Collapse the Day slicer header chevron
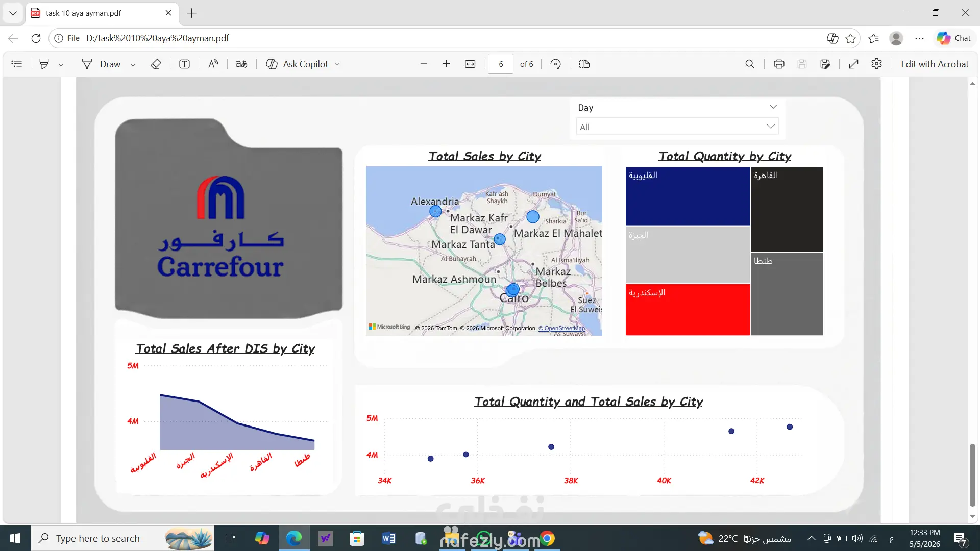The width and height of the screenshot is (980, 551). click(x=773, y=107)
